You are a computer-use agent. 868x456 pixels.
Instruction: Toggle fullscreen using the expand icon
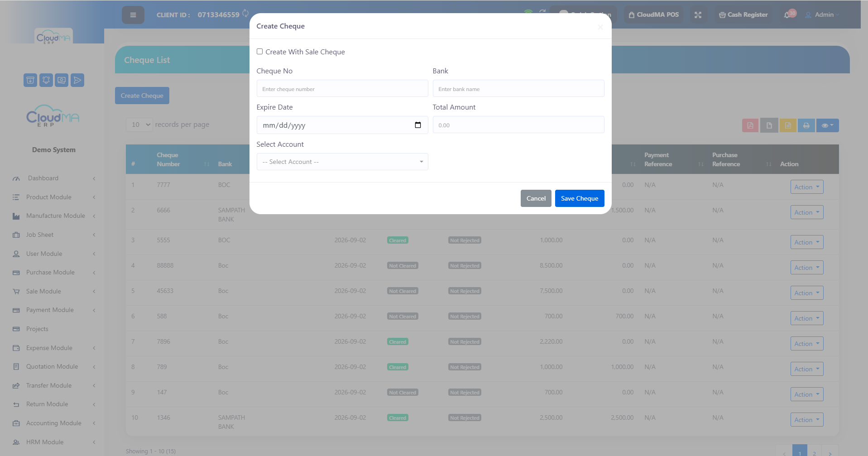(698, 15)
